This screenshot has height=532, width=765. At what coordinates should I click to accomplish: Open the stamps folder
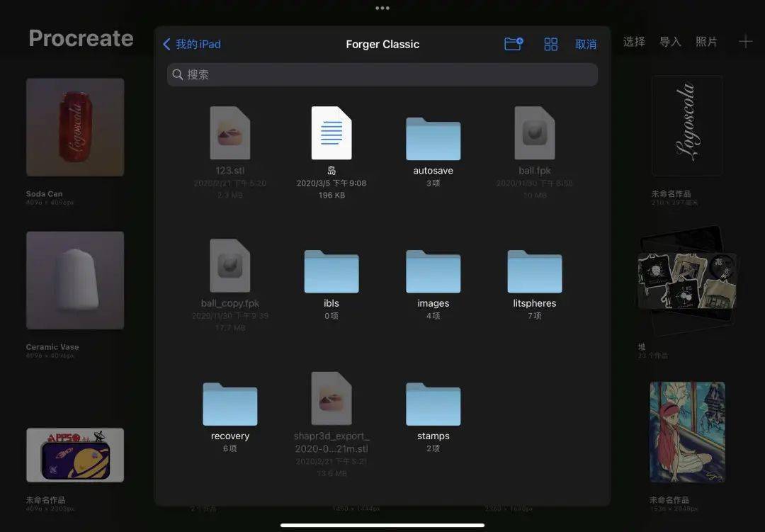[x=433, y=404]
